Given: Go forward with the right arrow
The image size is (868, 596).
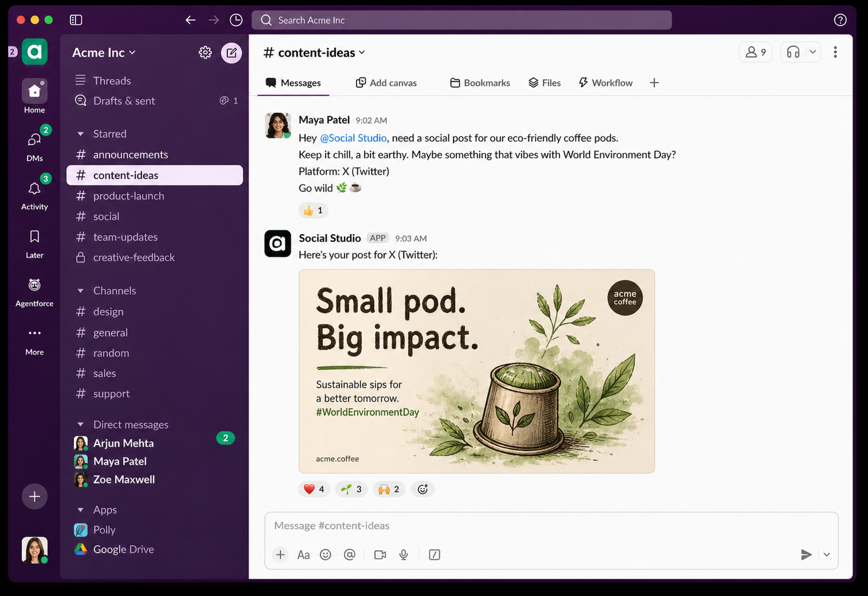Looking at the screenshot, I should pyautogui.click(x=213, y=20).
